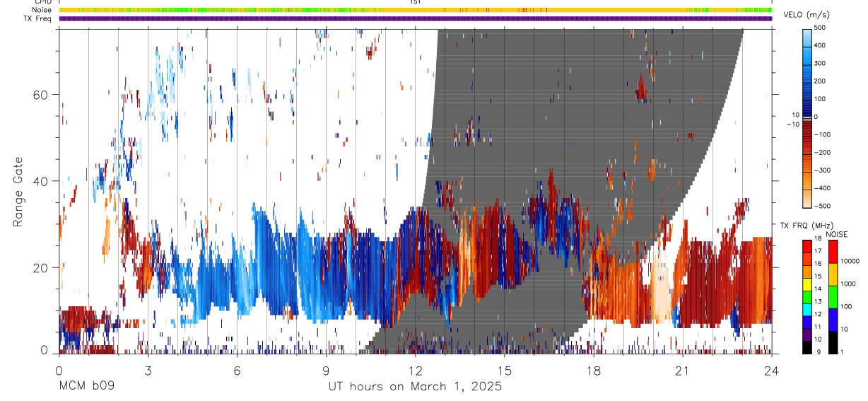Screen dimensions: 868x401
Task: Click the purple TX Freq strip above plot
Action: click(x=416, y=18)
